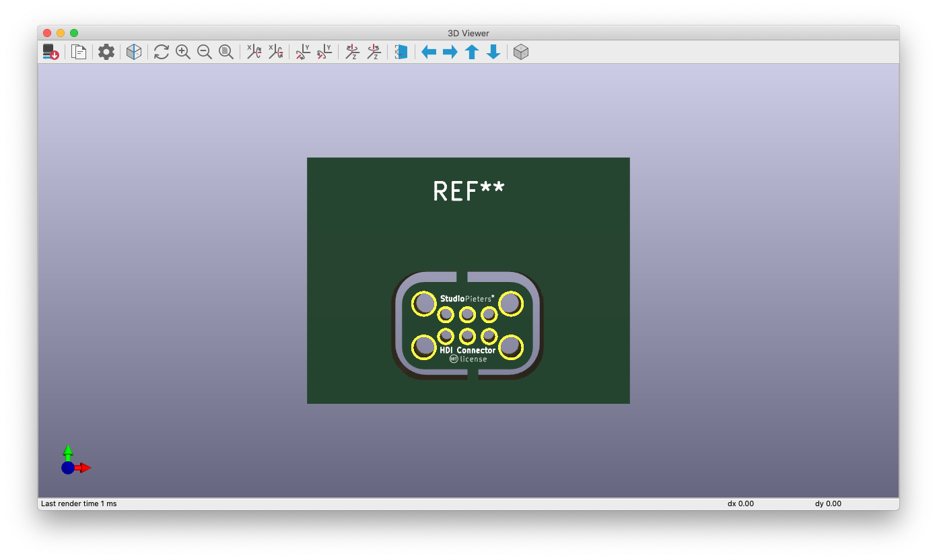Image resolution: width=937 pixels, height=560 pixels.
Task: Click the REF** text on board
Action: point(468,191)
